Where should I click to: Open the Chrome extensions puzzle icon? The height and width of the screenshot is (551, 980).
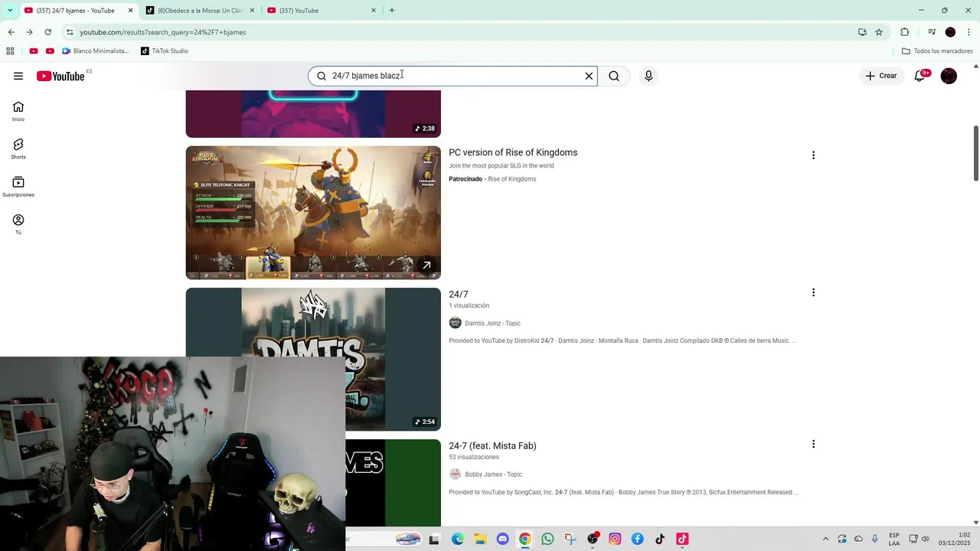coord(905,32)
